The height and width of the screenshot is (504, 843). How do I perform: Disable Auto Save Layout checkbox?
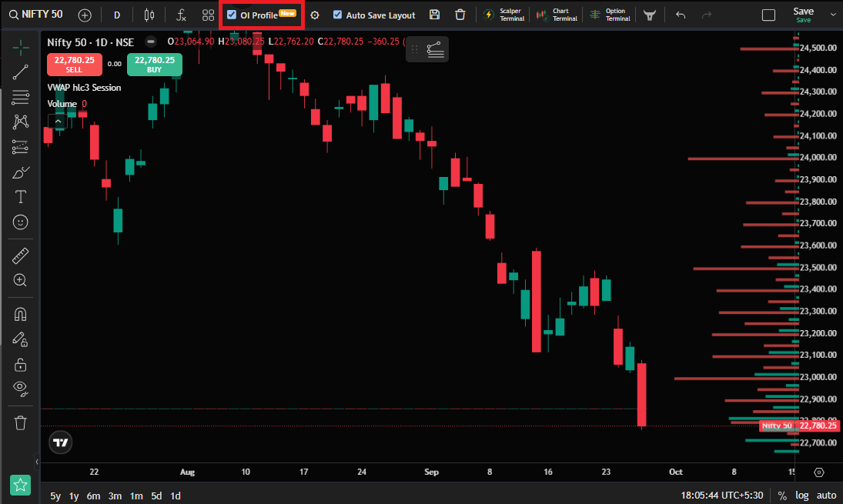click(338, 15)
